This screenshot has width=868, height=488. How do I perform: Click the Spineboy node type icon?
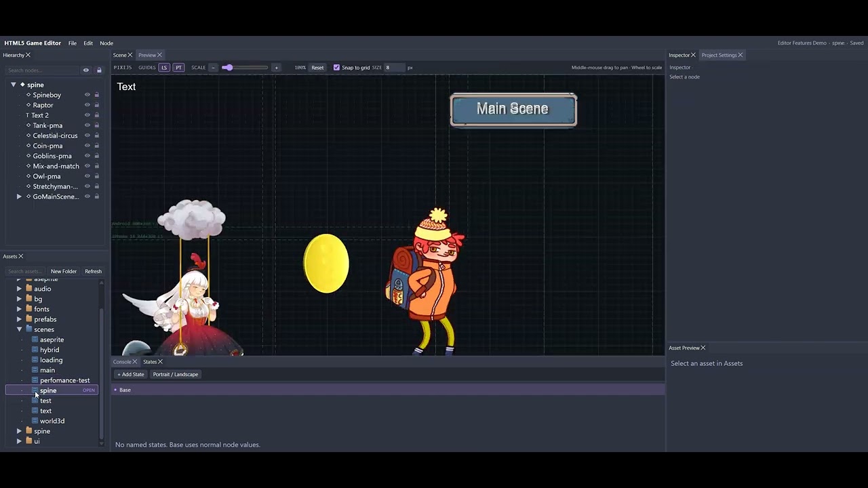click(28, 95)
